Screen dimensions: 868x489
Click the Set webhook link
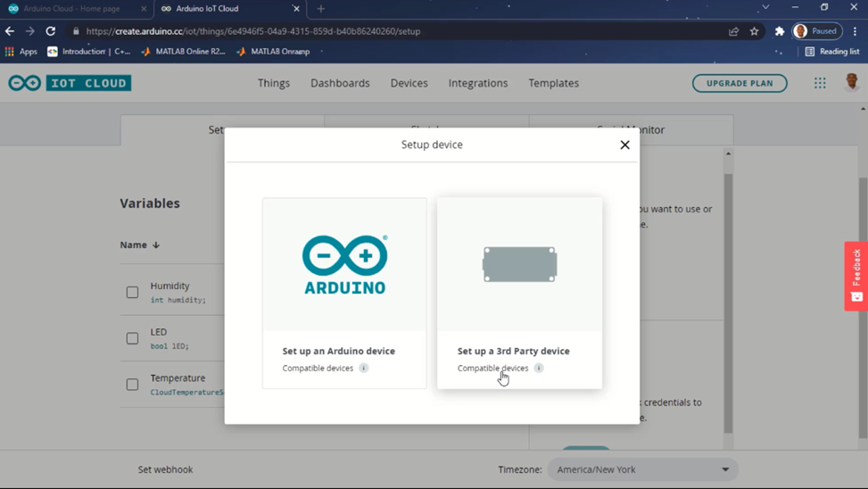(165, 469)
